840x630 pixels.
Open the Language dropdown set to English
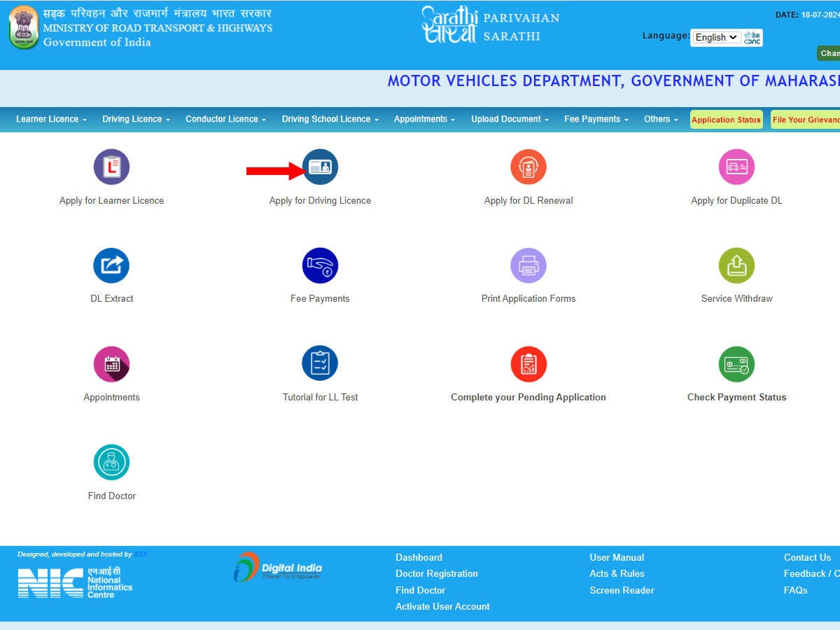pyautogui.click(x=717, y=37)
